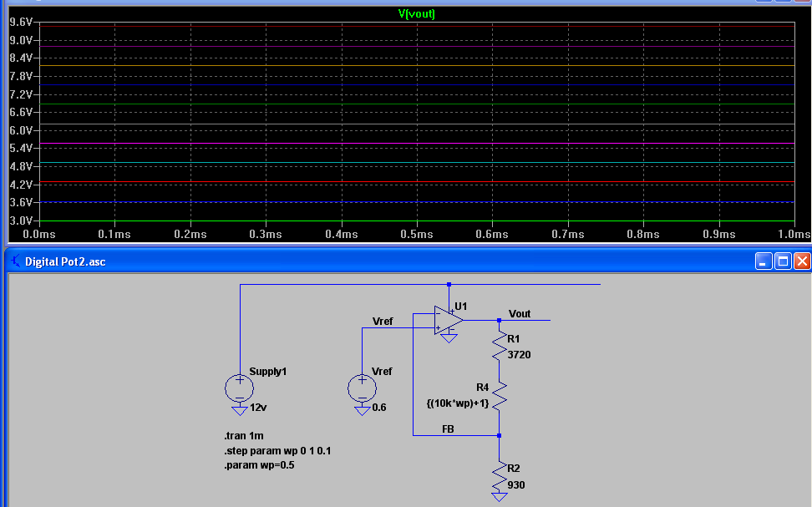Screen dimensions: 812x507
Task: Click the 0.0ms time axis label
Action: (x=38, y=234)
